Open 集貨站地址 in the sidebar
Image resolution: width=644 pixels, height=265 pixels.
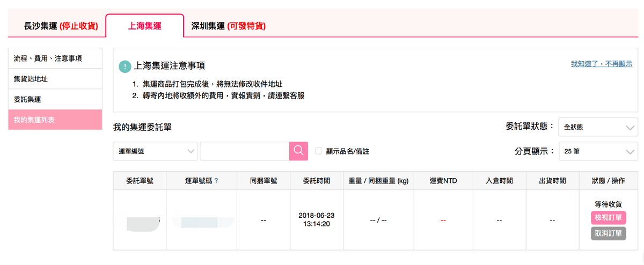point(55,79)
